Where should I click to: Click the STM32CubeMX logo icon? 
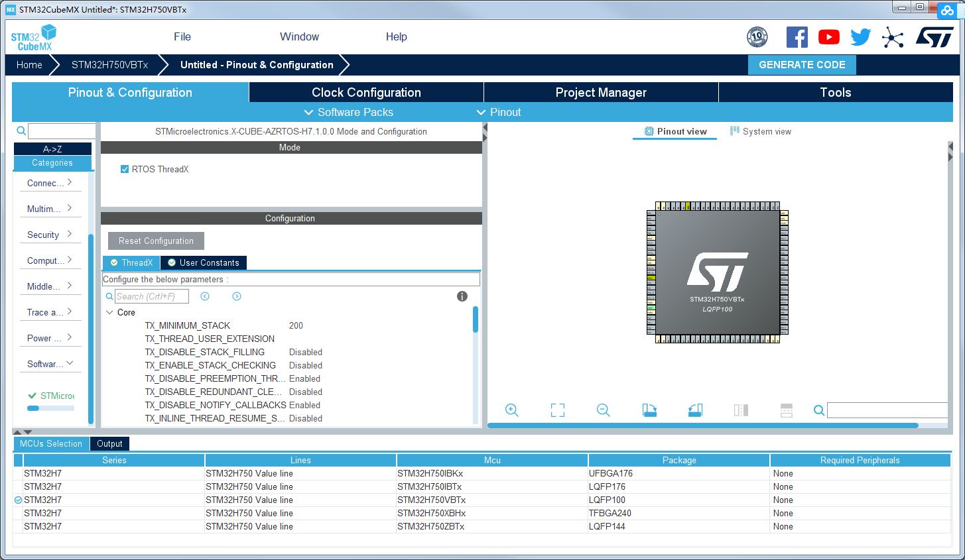tap(33, 37)
